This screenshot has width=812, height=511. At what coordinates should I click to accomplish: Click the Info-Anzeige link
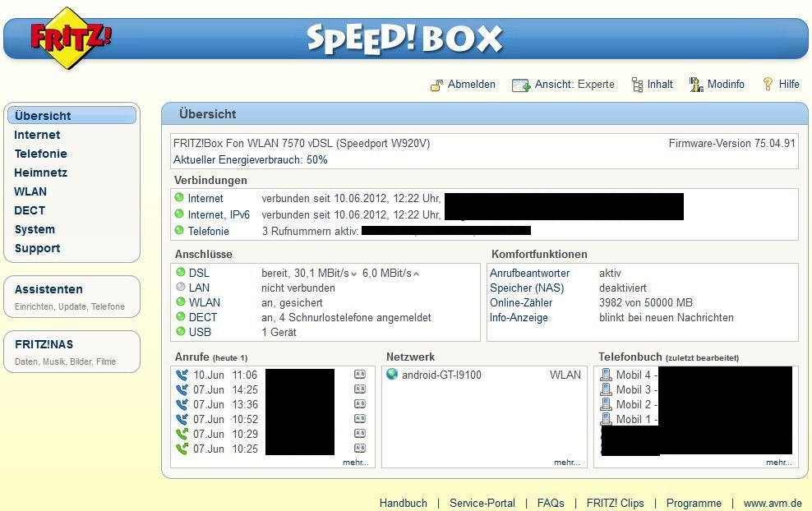pyautogui.click(x=519, y=317)
